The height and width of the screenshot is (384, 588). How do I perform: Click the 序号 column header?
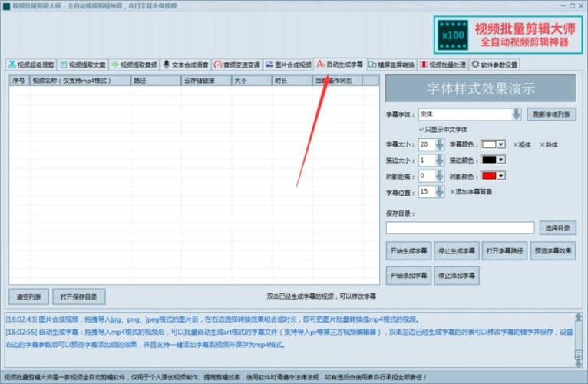coord(19,81)
